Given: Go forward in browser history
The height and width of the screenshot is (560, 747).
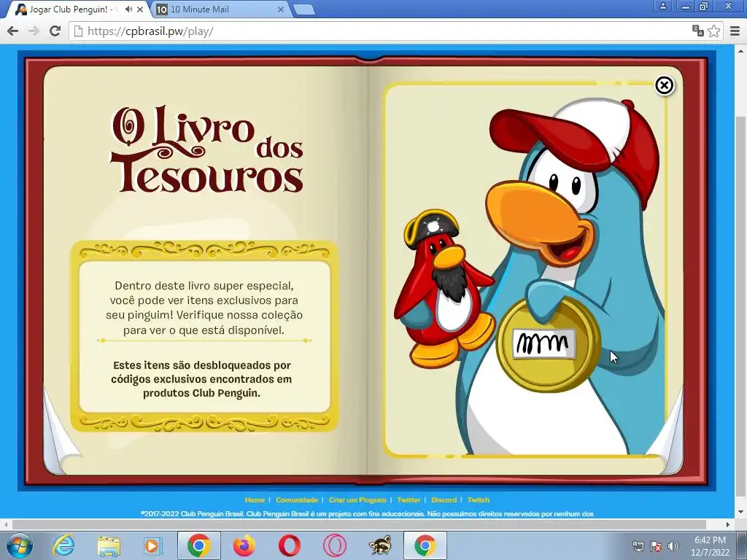Looking at the screenshot, I should pyautogui.click(x=34, y=31).
